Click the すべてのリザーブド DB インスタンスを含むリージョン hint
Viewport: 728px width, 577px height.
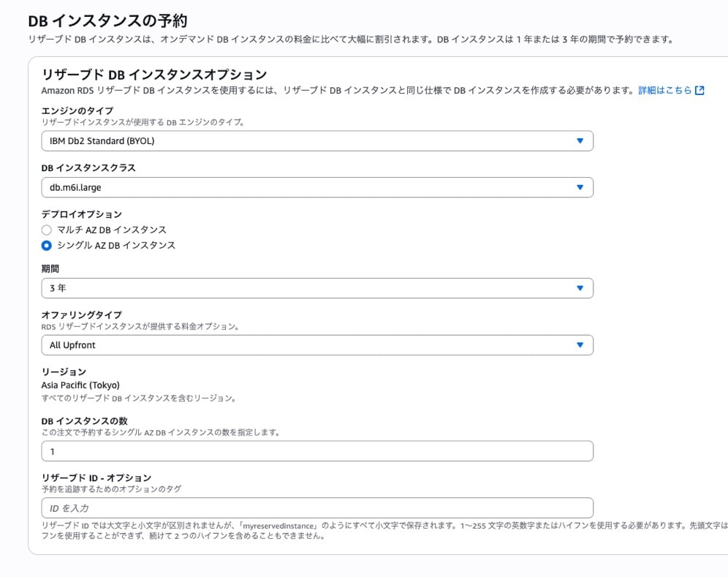(139, 398)
